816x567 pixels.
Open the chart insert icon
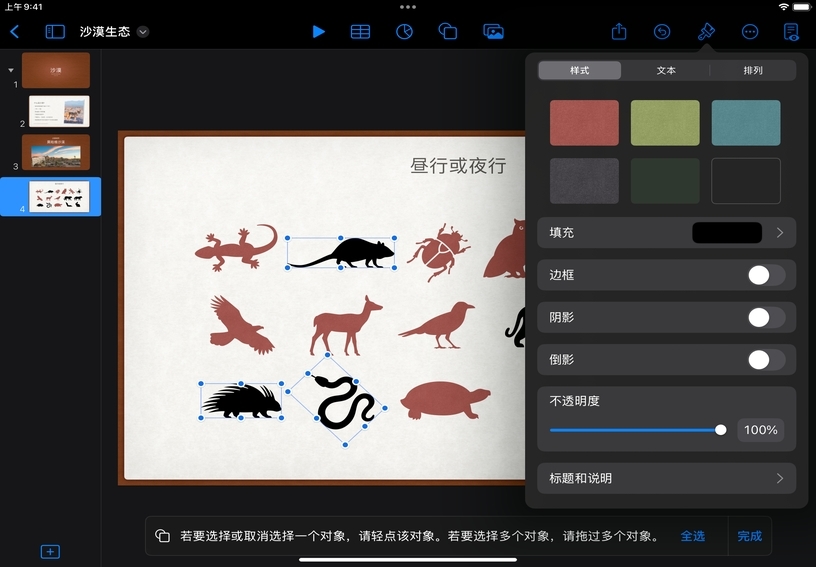[x=404, y=32]
